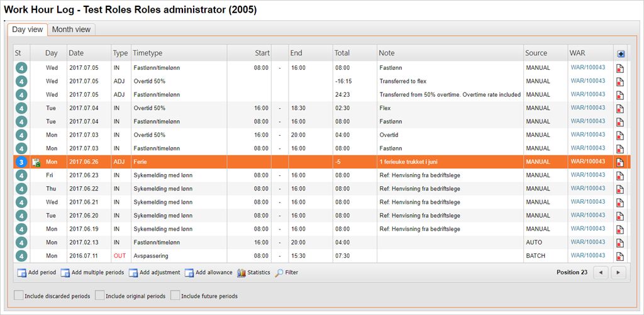The width and height of the screenshot is (644, 315).
Task: Go to the next page arrow
Action: point(619,272)
